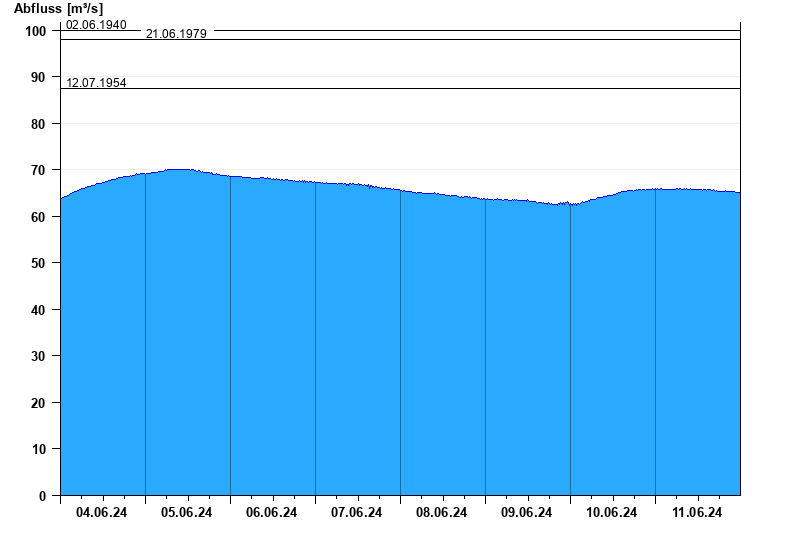
Task: Click the 21.06.1979 reference line label
Action: coord(176,34)
